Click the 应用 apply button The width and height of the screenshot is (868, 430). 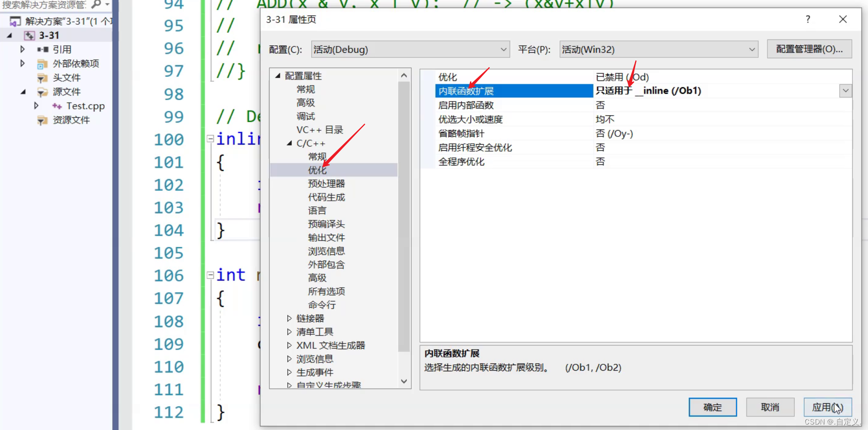(828, 407)
